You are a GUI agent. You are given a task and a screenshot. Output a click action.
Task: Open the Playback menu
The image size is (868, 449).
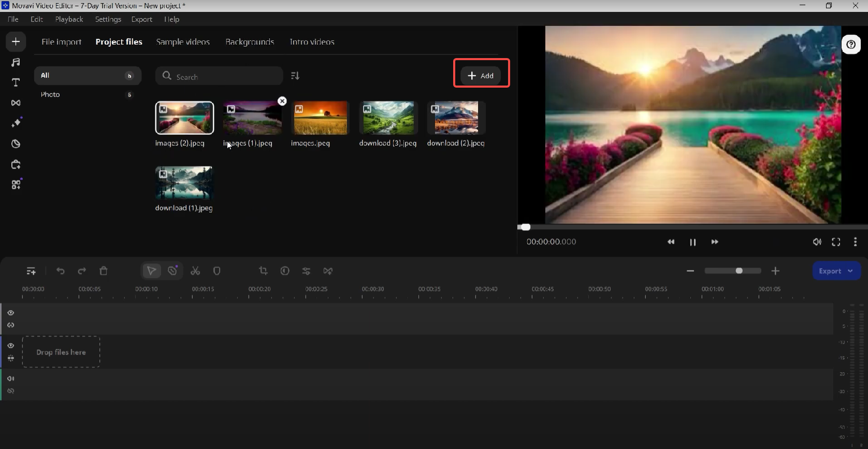(x=69, y=19)
